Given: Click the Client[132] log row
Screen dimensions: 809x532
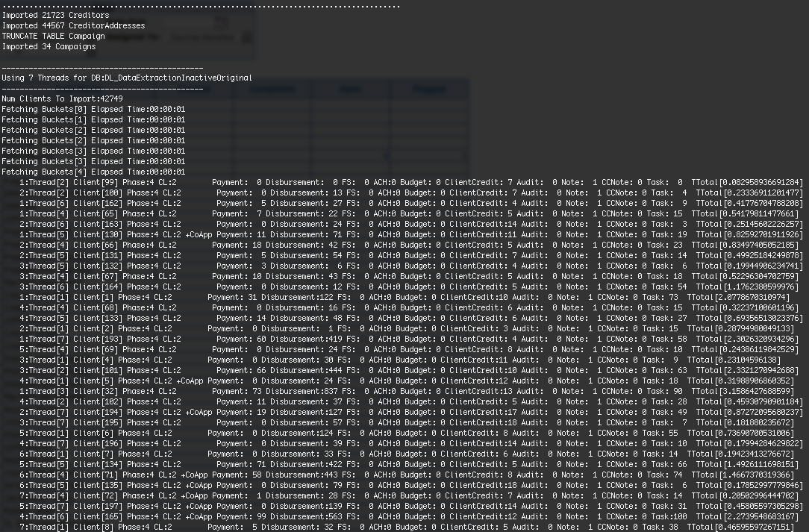Looking at the screenshot, I should point(412,266).
